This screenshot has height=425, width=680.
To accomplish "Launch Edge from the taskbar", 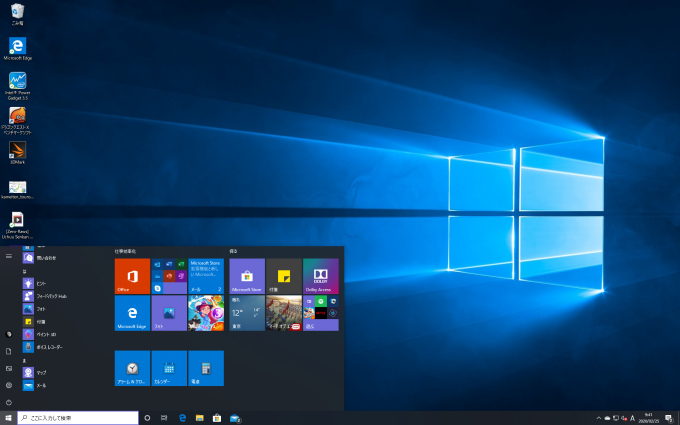I will 182,418.
